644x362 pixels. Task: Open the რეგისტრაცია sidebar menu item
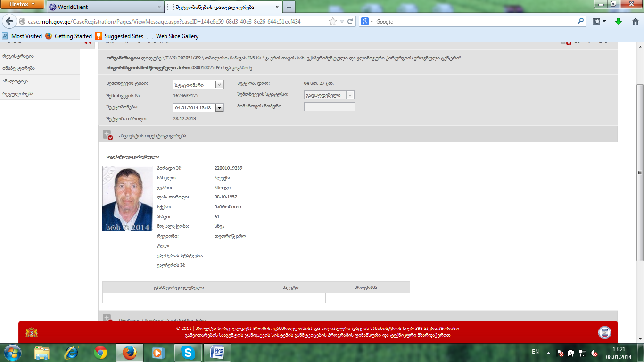(18, 56)
